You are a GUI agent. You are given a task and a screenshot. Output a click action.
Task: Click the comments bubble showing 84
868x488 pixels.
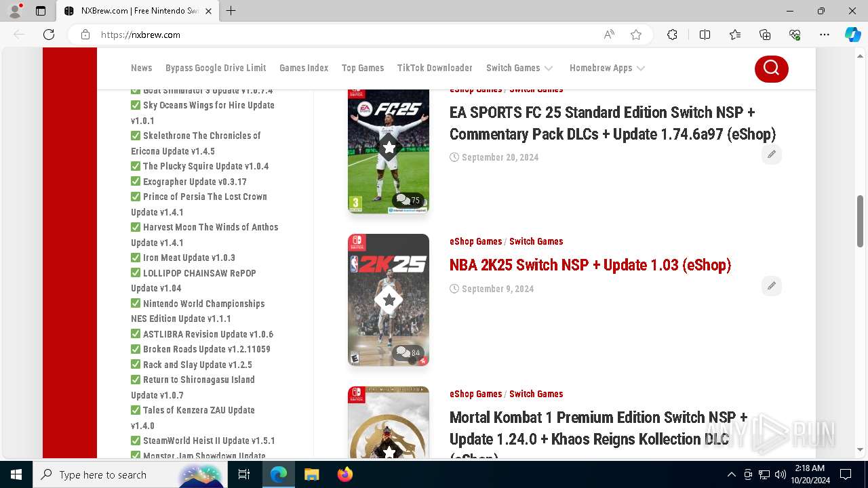408,352
